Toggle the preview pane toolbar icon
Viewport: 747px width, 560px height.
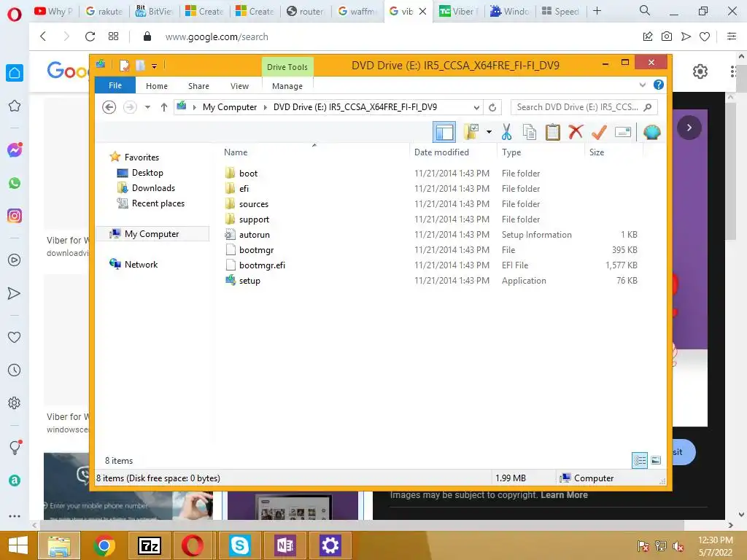coord(444,132)
